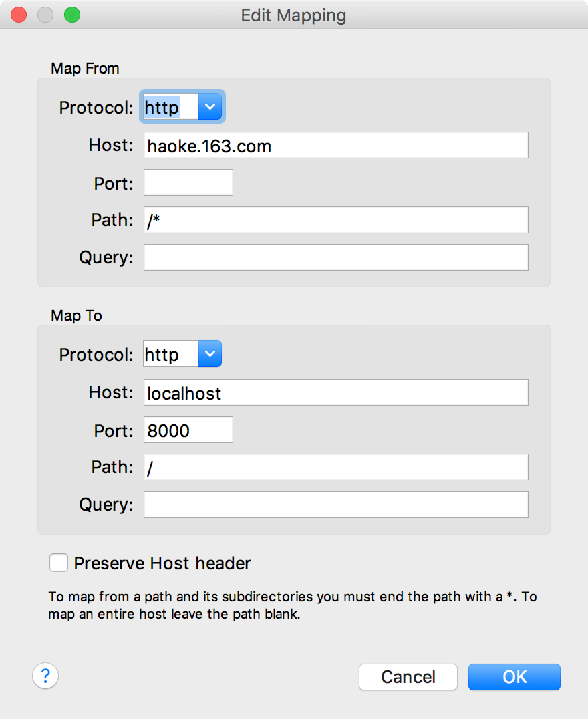Open the Map To protocol dropdown
Viewport: 588px width, 719px height.
coord(210,354)
